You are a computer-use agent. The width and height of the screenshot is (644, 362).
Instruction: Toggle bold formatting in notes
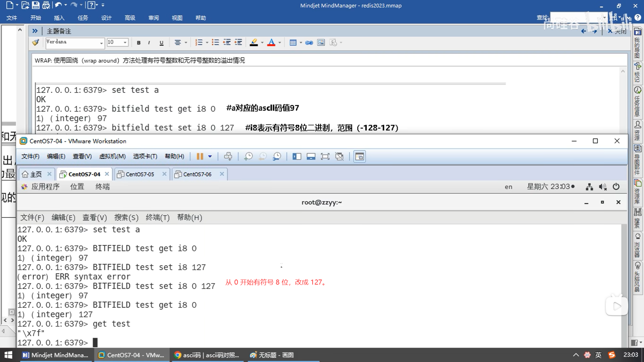click(x=139, y=43)
